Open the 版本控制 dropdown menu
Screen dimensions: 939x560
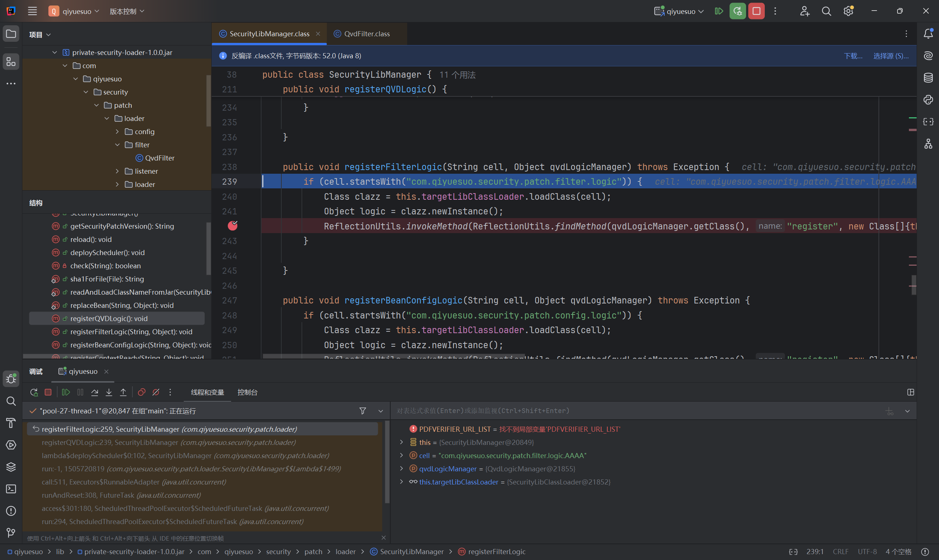pos(127,11)
